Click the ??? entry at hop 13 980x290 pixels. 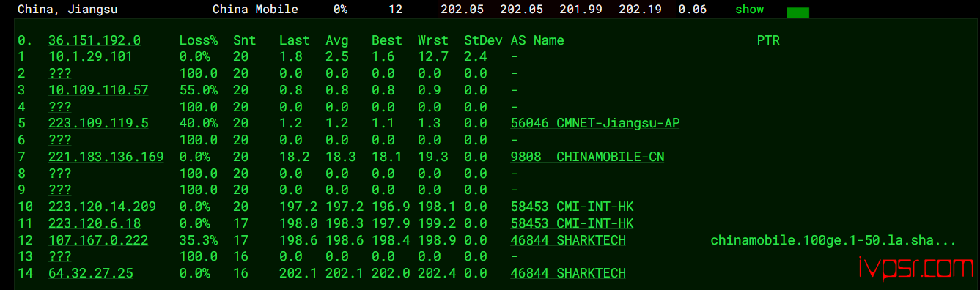click(x=60, y=256)
